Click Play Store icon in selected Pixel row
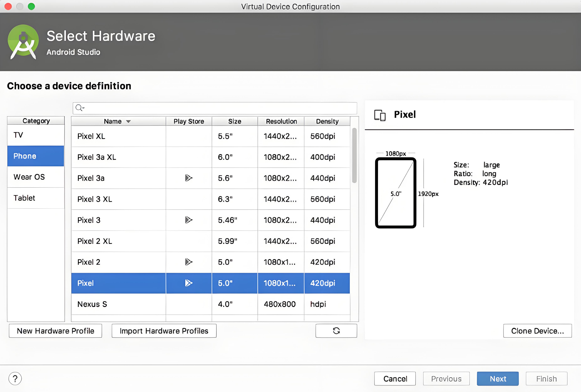Image resolution: width=581 pixels, height=392 pixels. click(189, 283)
